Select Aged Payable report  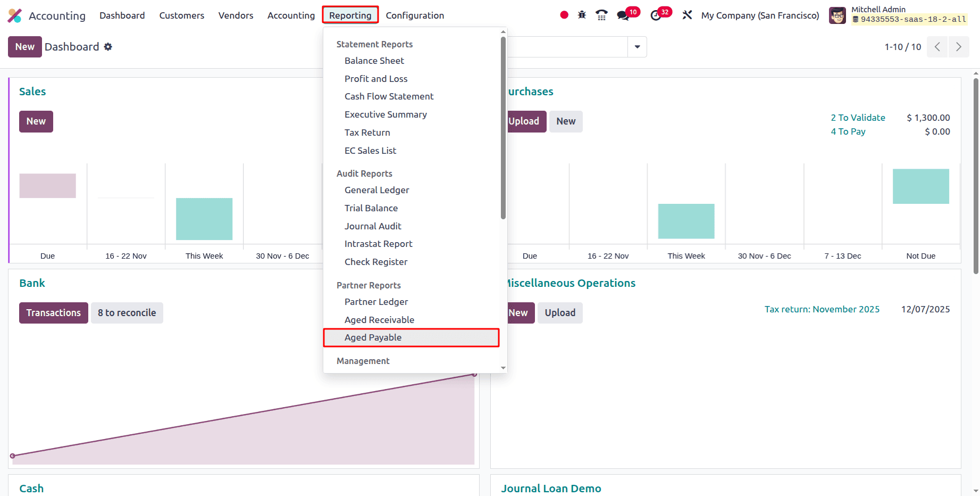412,337
